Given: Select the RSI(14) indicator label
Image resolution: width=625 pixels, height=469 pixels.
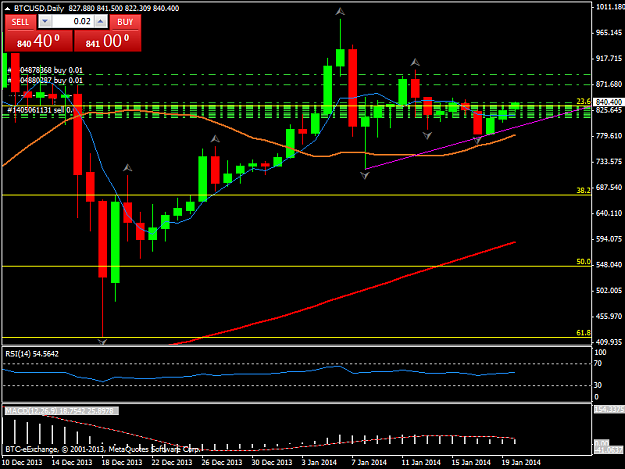Looking at the screenshot, I should coord(32,354).
